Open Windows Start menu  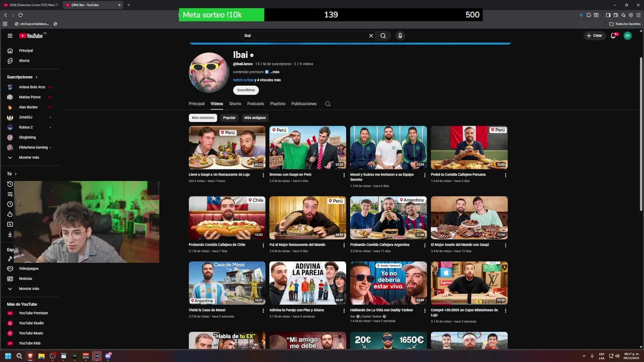pos(8,356)
